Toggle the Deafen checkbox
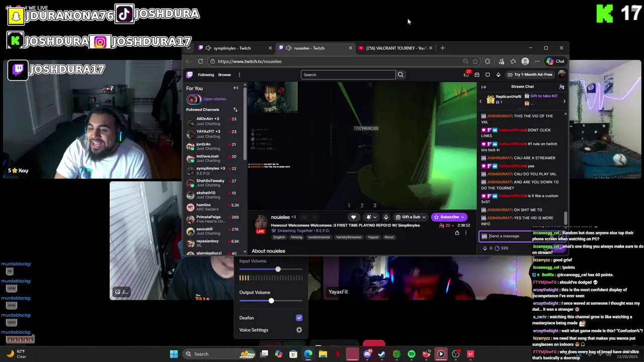This screenshot has height=362, width=644. click(x=299, y=318)
